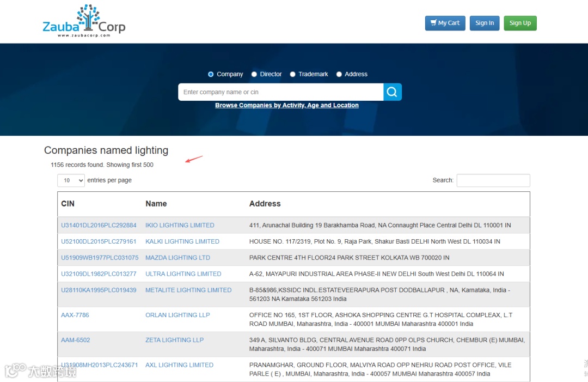Screen dimensions: 588x382
Task: Click the Barakhamba Road address cell
Action: (380, 225)
